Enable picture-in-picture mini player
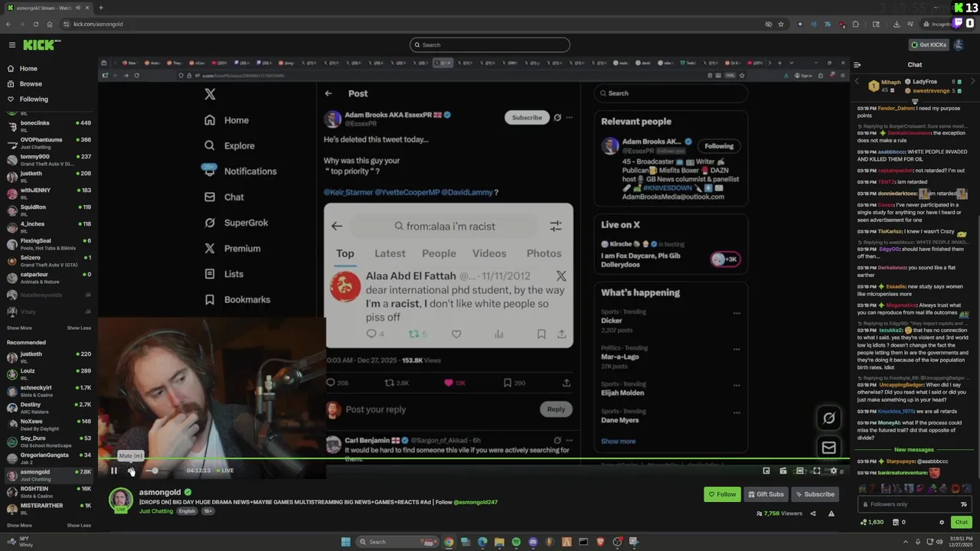 click(766, 471)
